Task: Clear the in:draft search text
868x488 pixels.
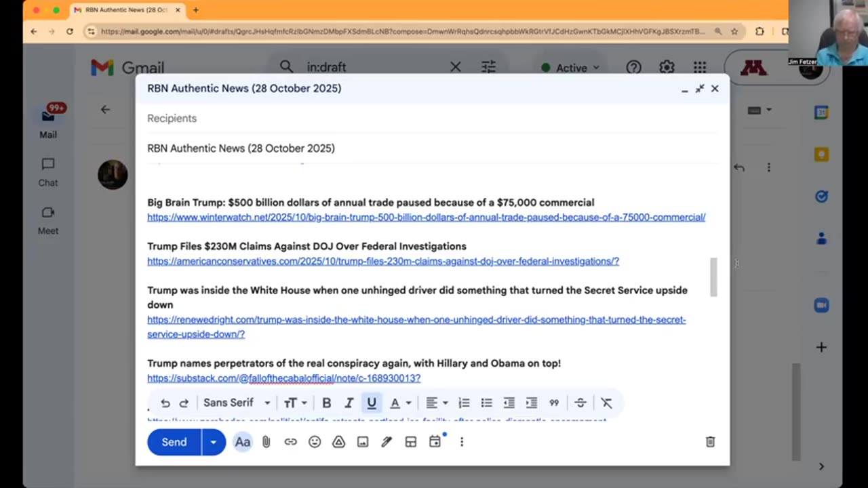Action: 456,67
